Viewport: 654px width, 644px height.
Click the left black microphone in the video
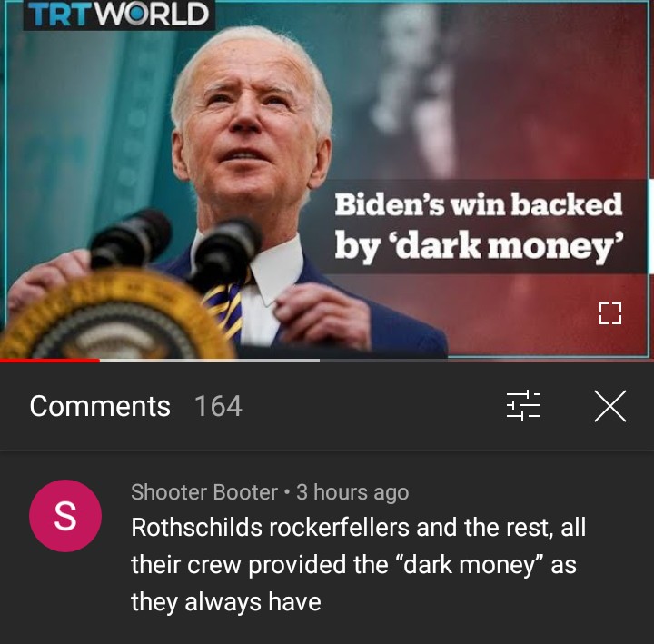[129, 240]
